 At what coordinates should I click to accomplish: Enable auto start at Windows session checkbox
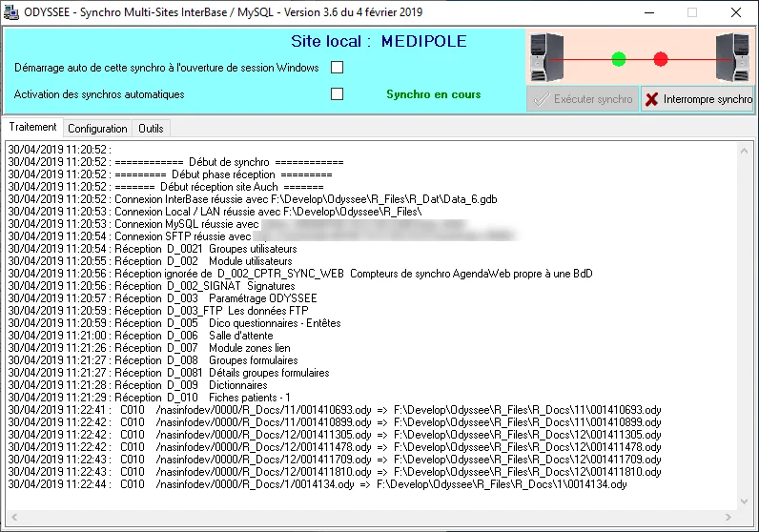pyautogui.click(x=337, y=68)
